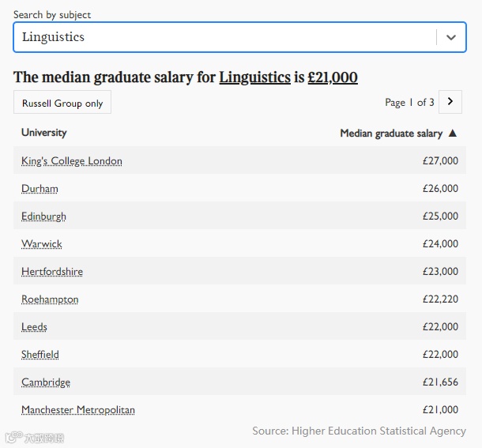Click the Cambridge link
The width and height of the screenshot is (482, 448).
[x=46, y=382]
